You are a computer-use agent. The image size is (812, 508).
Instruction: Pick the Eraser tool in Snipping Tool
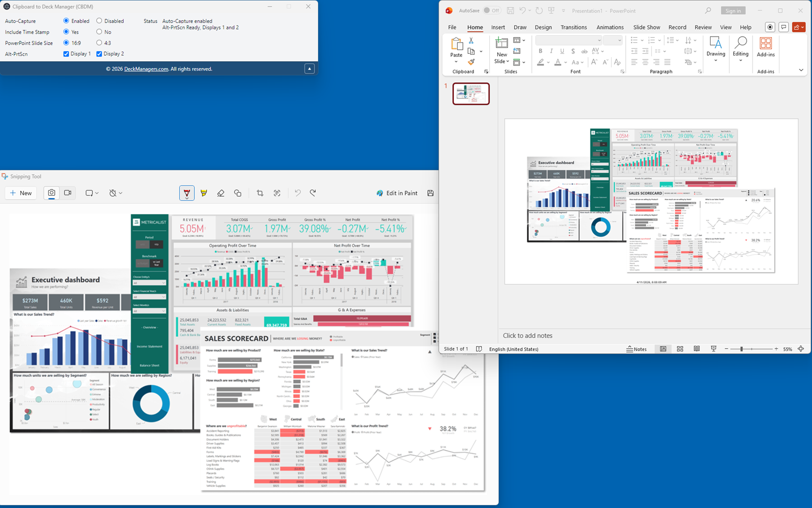coord(221,193)
